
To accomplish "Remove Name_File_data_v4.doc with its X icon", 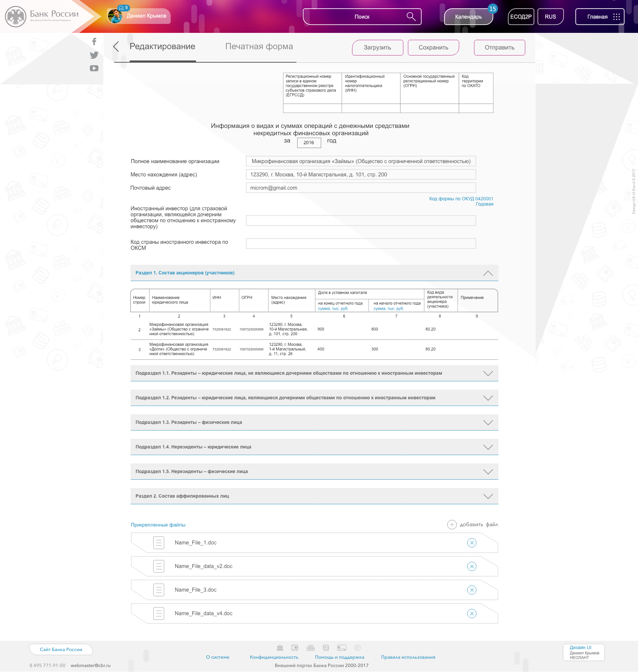I will [472, 614].
